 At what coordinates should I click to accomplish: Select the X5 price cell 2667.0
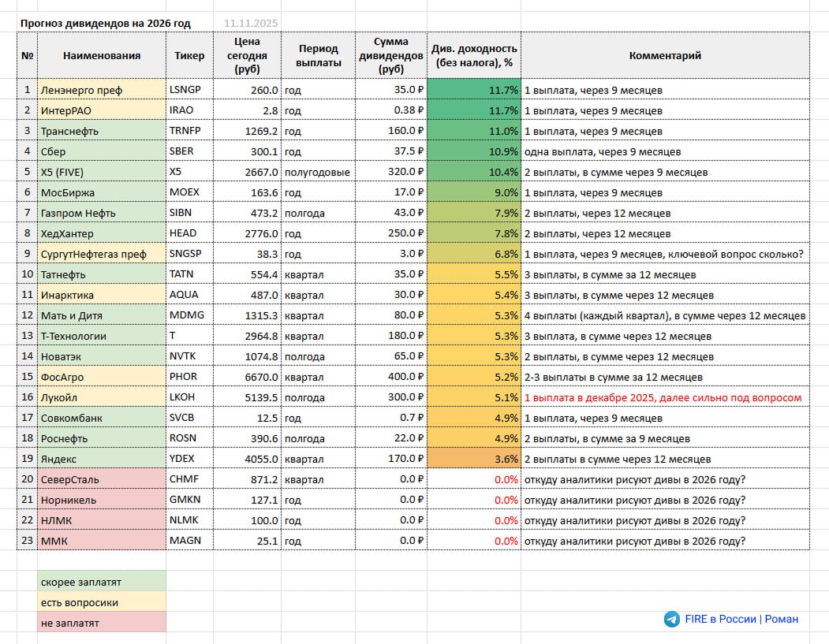[247, 172]
